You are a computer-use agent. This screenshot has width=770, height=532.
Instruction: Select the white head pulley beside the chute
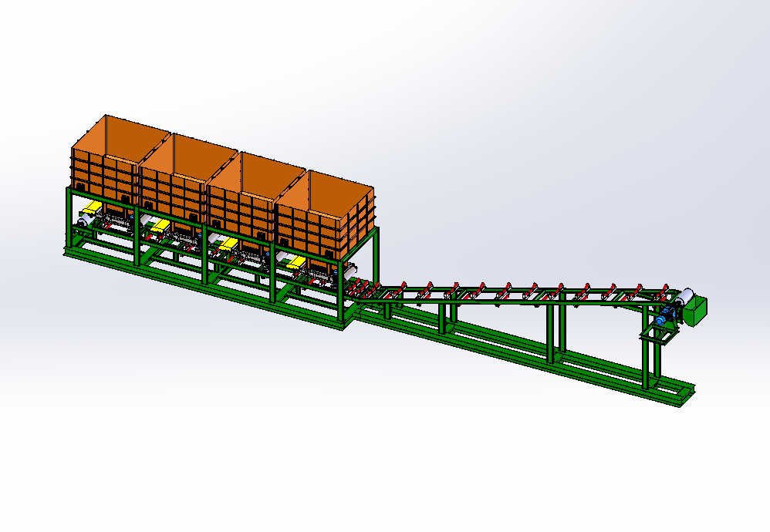click(x=684, y=298)
